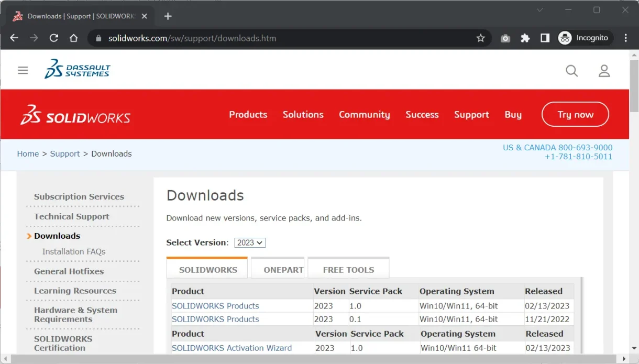Go to Support breadcrumb link
Screen dimensions: 639x364
point(65,153)
